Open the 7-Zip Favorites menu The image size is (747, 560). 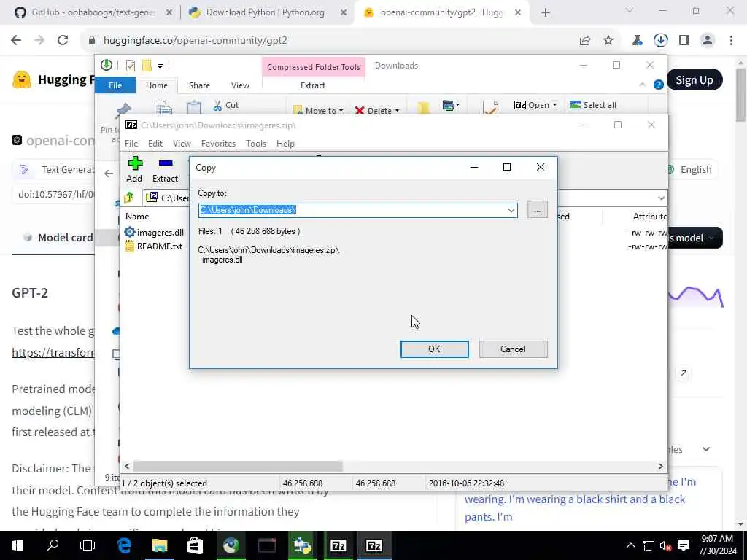(218, 144)
